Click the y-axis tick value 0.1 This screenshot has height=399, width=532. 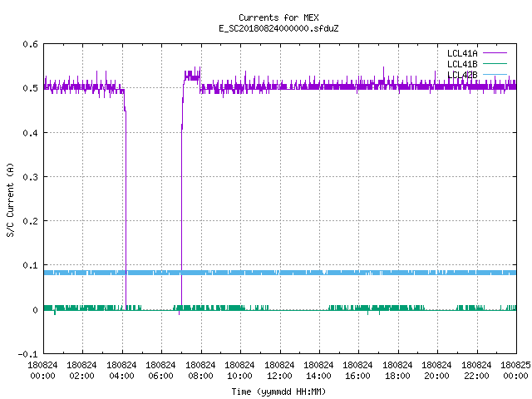point(30,265)
